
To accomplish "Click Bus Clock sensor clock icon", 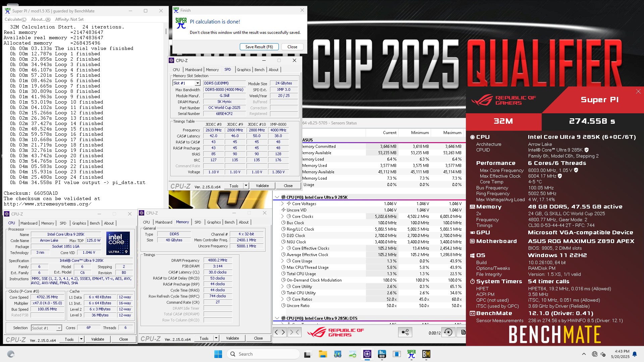I will pyautogui.click(x=283, y=223).
